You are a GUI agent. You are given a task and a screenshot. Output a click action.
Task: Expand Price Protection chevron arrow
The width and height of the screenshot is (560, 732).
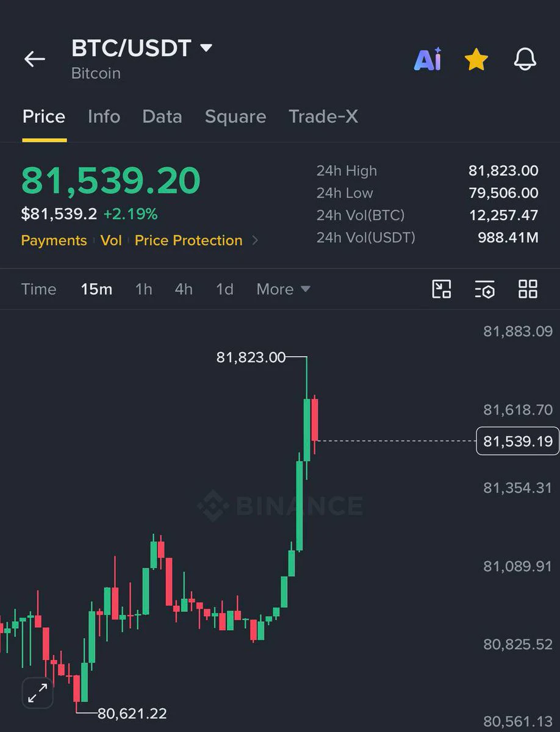click(x=255, y=240)
